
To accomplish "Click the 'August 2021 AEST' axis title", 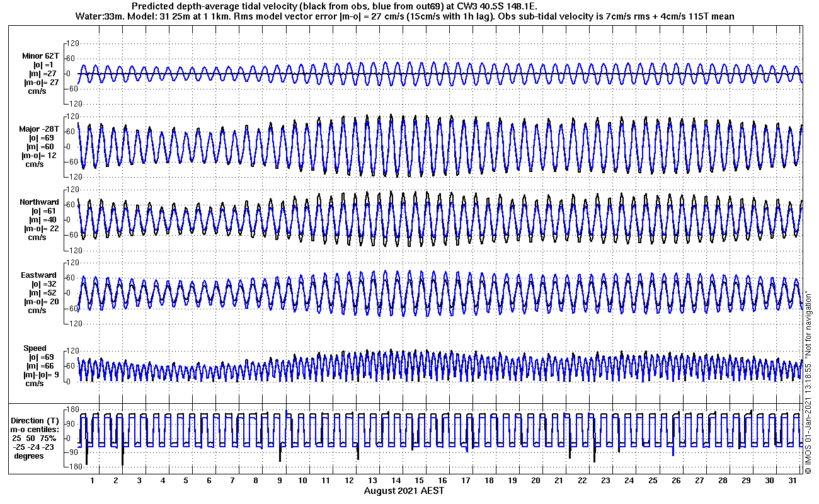I will tap(403, 490).
